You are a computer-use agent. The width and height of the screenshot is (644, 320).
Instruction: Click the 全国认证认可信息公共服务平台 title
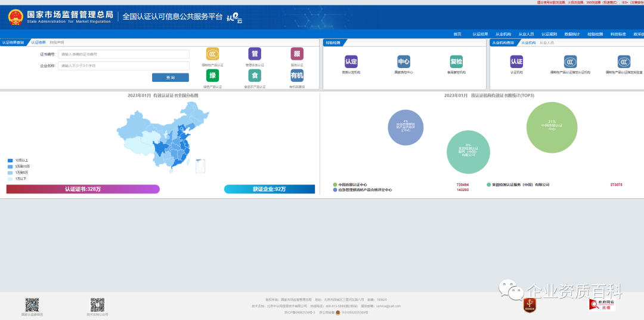(172, 17)
